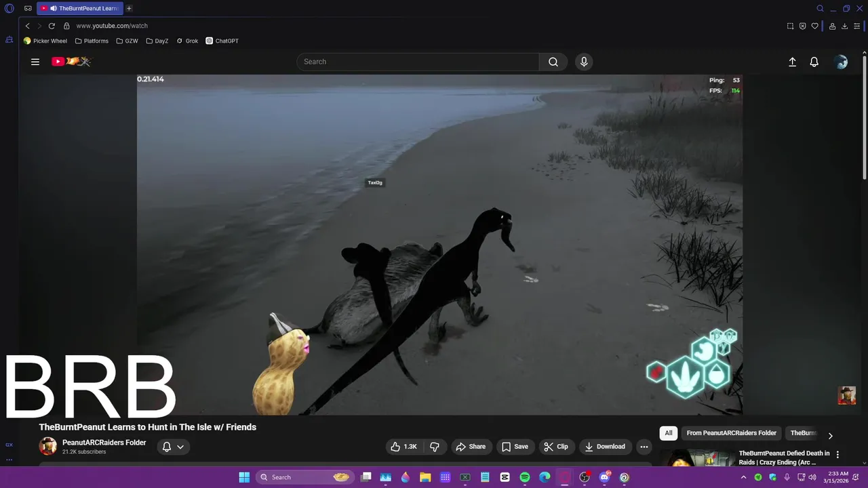This screenshot has height=488, width=868.
Task: View site security lock information
Action: click(x=66, y=26)
